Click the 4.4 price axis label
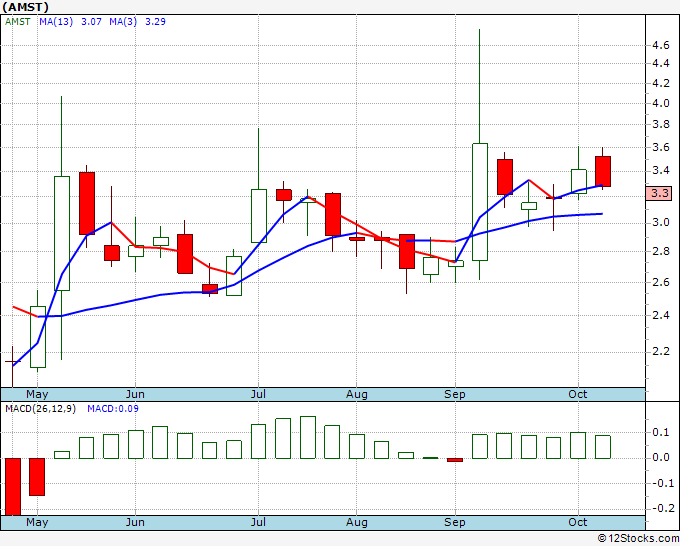 660,64
